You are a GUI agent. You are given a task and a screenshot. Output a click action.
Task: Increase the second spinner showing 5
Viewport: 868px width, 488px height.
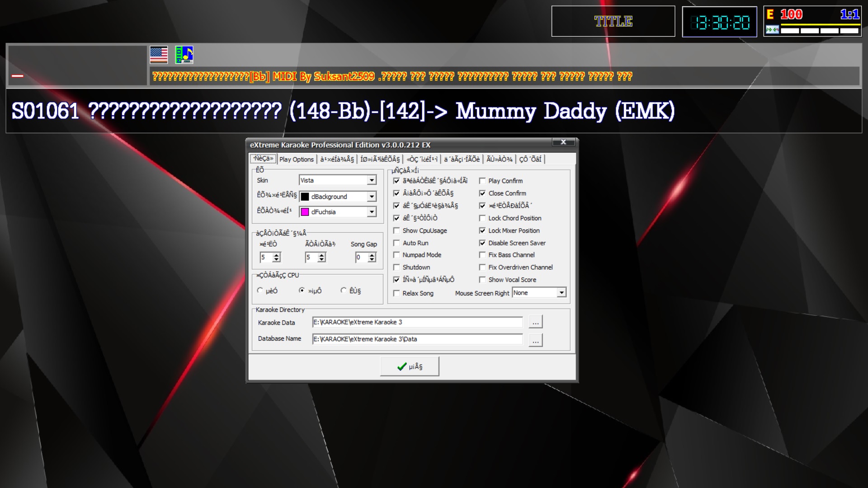click(322, 255)
